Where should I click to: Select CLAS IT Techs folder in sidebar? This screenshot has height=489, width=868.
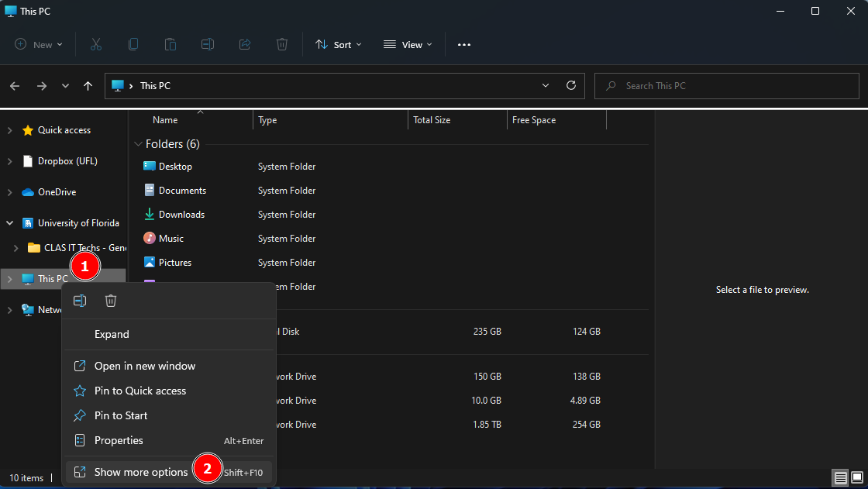[84, 247]
